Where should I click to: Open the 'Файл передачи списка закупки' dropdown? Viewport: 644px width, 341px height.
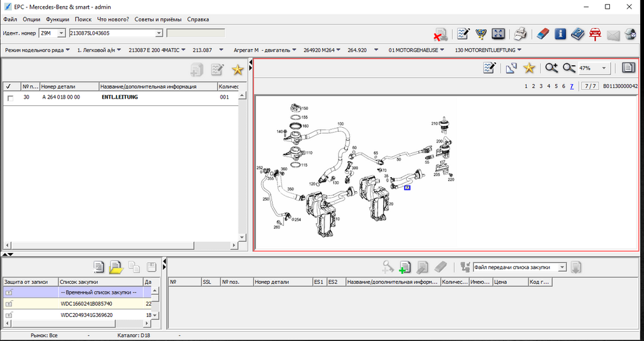(x=562, y=267)
